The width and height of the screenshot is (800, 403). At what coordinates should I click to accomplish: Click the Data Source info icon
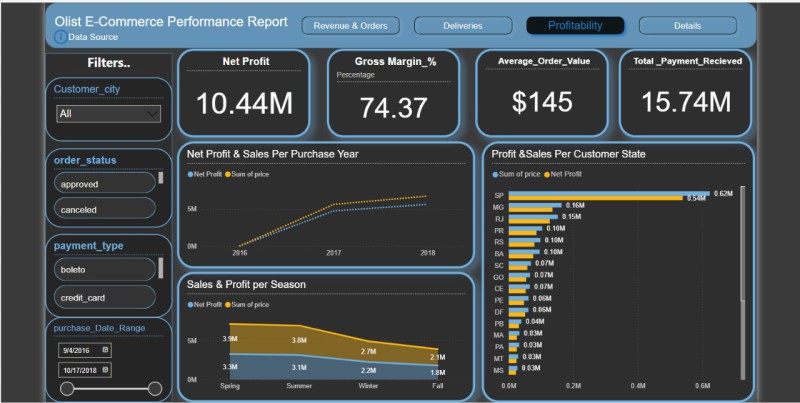point(60,37)
